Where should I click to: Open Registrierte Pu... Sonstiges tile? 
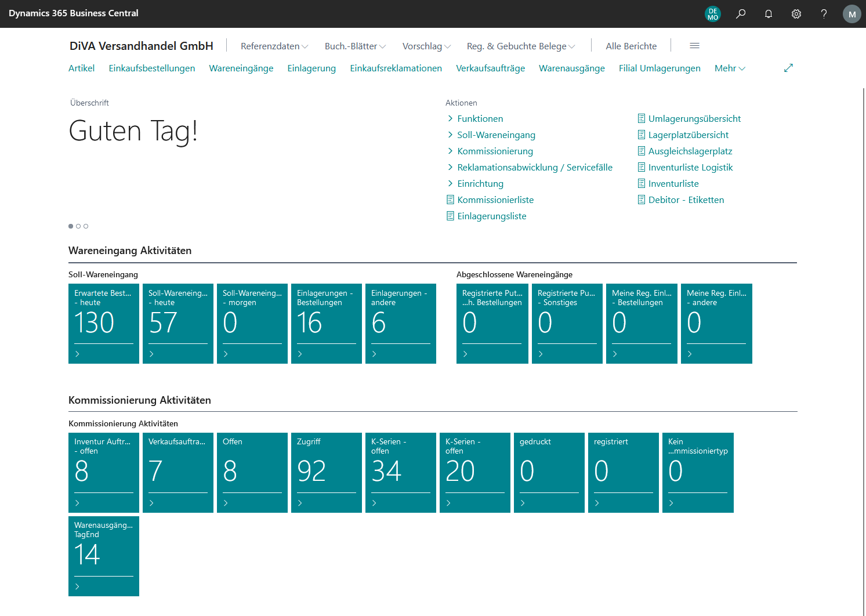pyautogui.click(x=567, y=324)
